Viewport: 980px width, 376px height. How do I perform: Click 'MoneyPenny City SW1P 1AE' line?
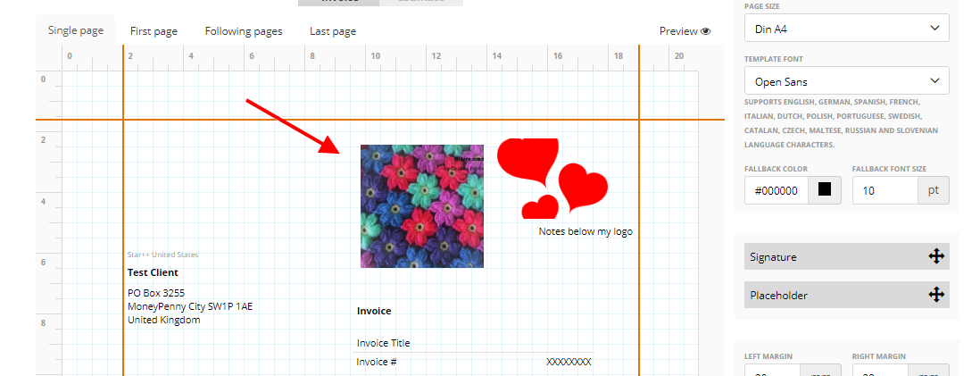(190, 306)
